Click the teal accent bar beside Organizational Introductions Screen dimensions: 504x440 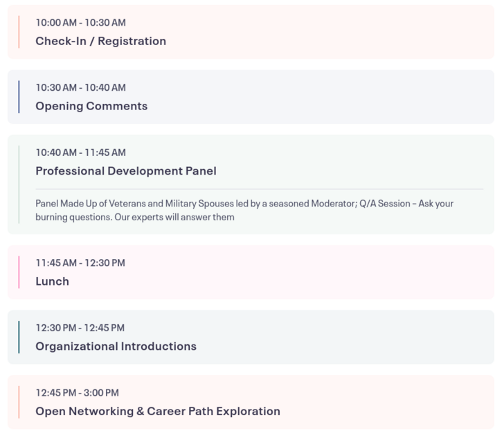19,337
